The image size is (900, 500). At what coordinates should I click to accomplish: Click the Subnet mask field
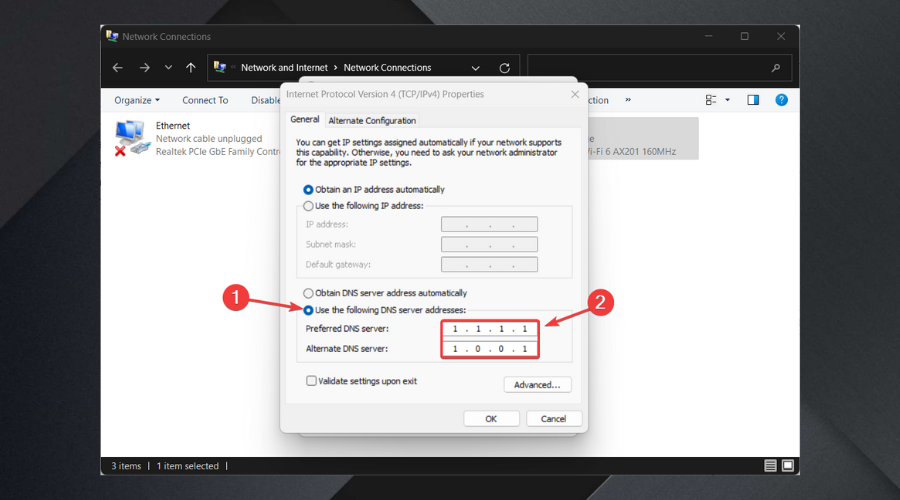pyautogui.click(x=489, y=244)
